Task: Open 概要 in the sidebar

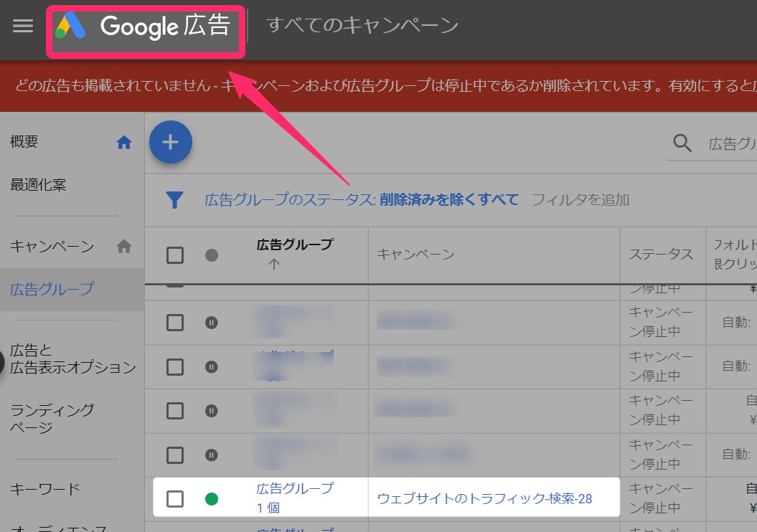Action: pos(24,142)
